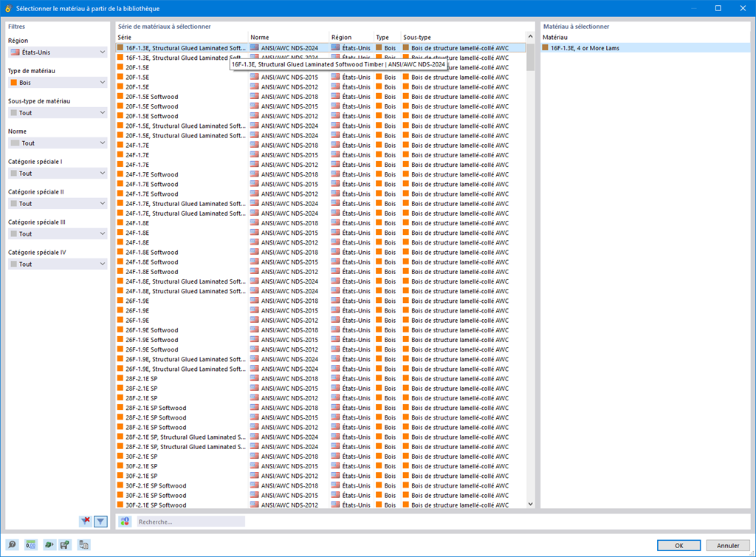Viewport: 756px width, 557px height.
Task: Select the 30F-2.1E SP row with NDS-2015
Action: coord(320,466)
